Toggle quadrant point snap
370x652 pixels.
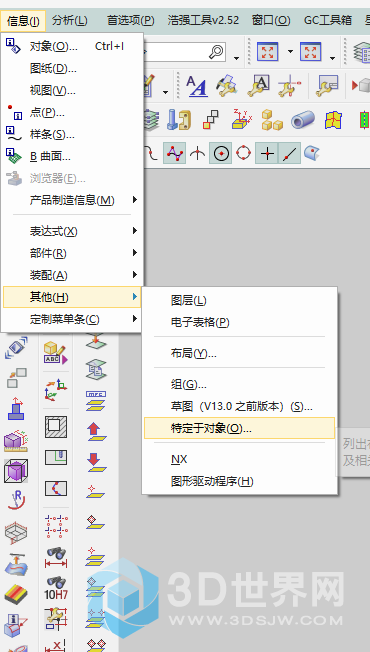(244, 153)
